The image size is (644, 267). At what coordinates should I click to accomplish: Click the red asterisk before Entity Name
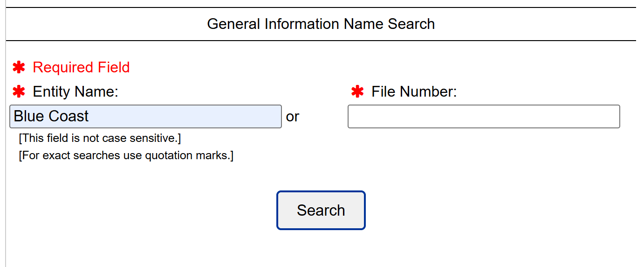[19, 92]
